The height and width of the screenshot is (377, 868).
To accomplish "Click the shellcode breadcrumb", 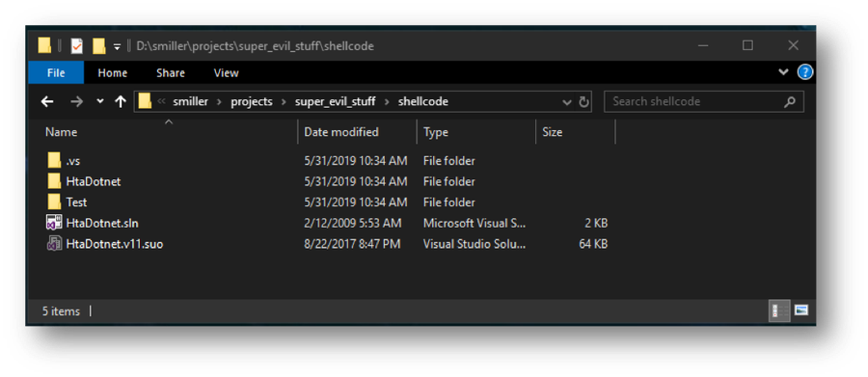I will [x=423, y=102].
